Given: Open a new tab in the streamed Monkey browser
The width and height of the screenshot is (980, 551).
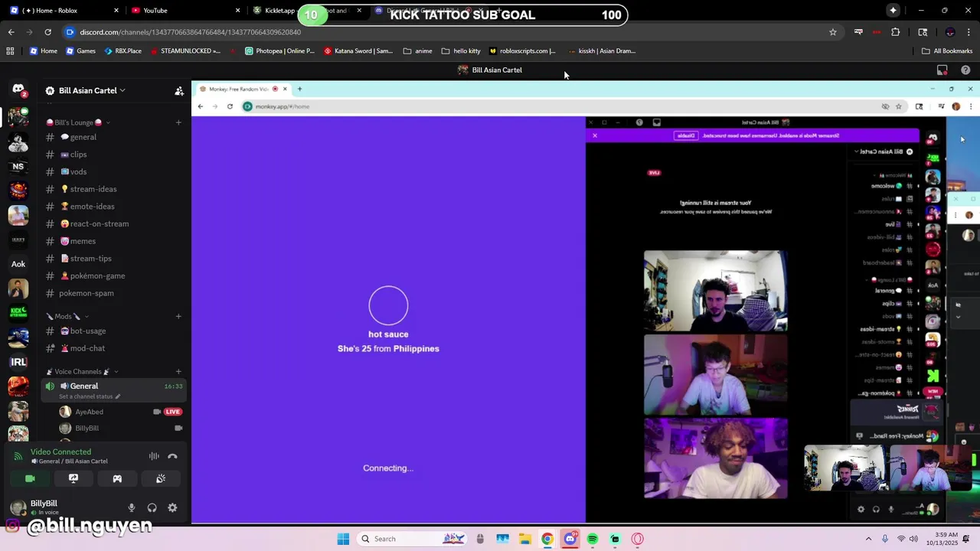Looking at the screenshot, I should coord(299,89).
